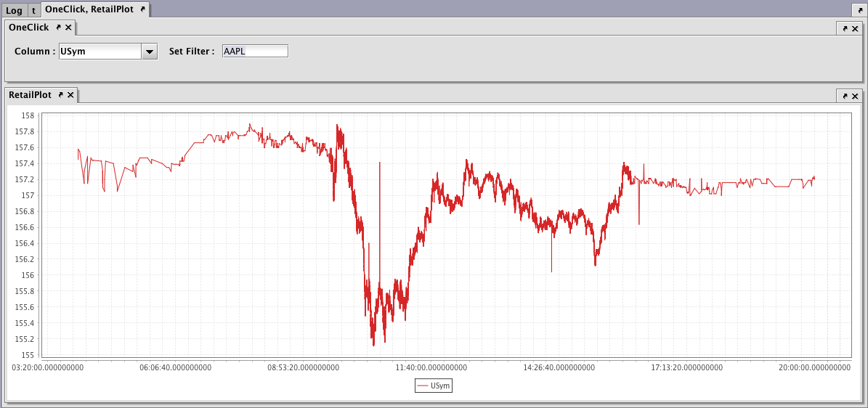Pop out OneClick via right-side header arrow

click(x=845, y=28)
